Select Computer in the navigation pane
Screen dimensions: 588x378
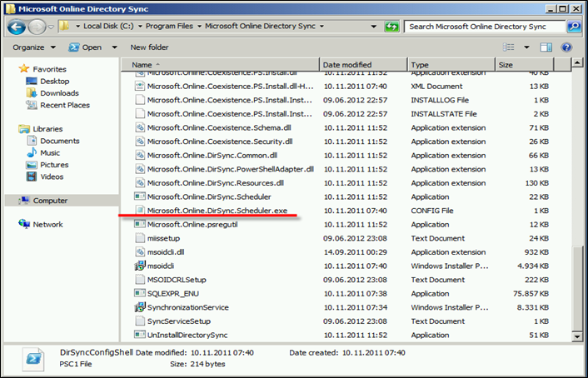pos(50,201)
